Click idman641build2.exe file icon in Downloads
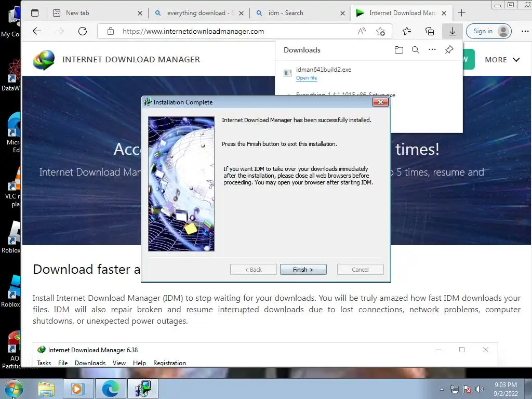The height and width of the screenshot is (399, 532). click(287, 73)
